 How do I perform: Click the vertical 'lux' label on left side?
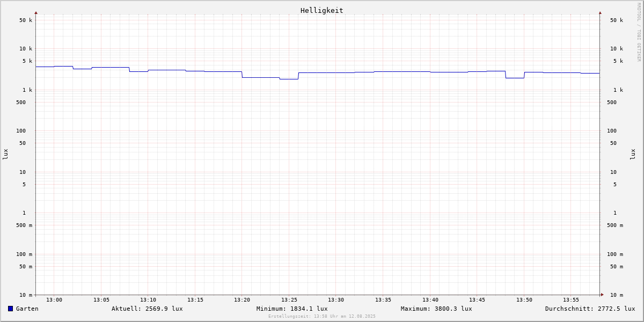click(x=5, y=154)
